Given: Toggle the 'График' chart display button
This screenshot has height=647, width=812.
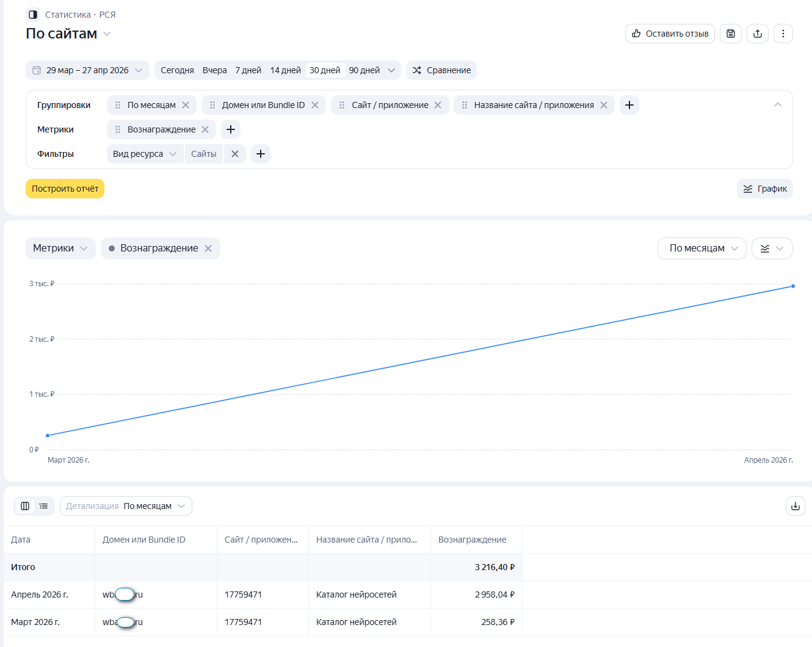Looking at the screenshot, I should [x=765, y=189].
